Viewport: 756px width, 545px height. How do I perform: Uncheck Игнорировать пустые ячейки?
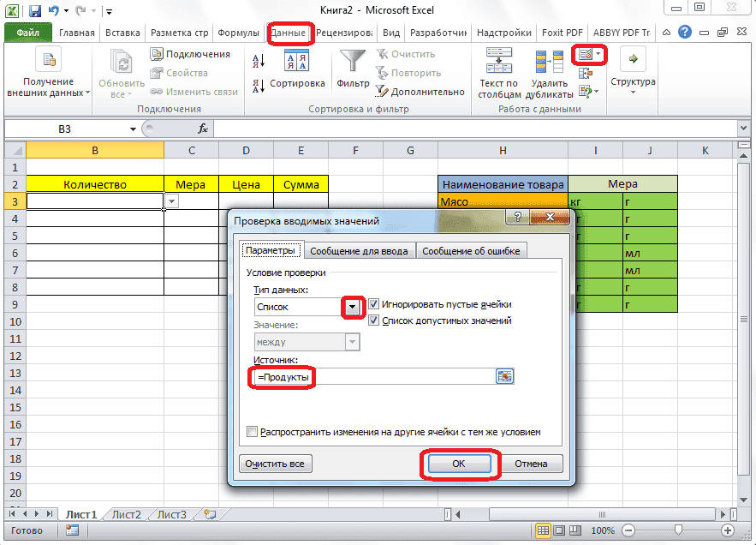[374, 302]
